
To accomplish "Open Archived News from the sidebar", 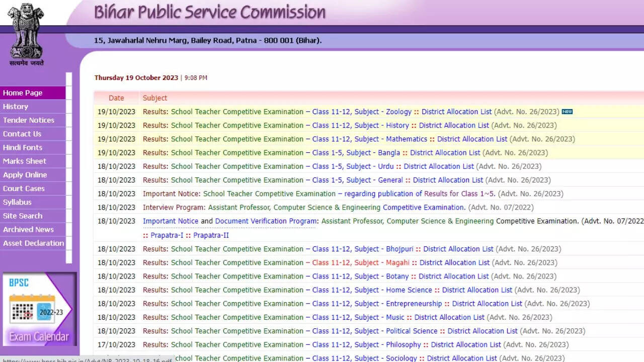I will pyautogui.click(x=29, y=230).
